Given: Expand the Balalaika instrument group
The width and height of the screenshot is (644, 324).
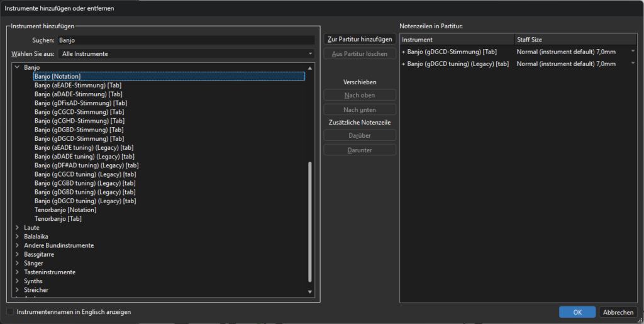Looking at the screenshot, I should [17, 237].
